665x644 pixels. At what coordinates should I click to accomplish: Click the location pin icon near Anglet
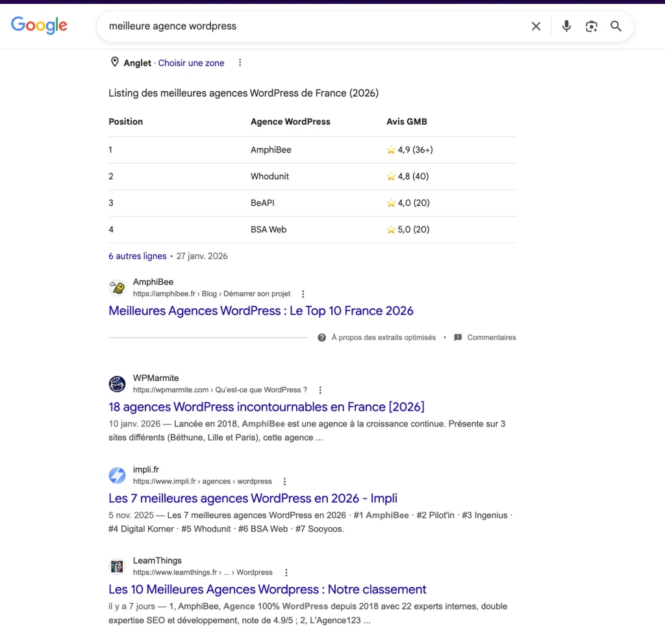[114, 62]
